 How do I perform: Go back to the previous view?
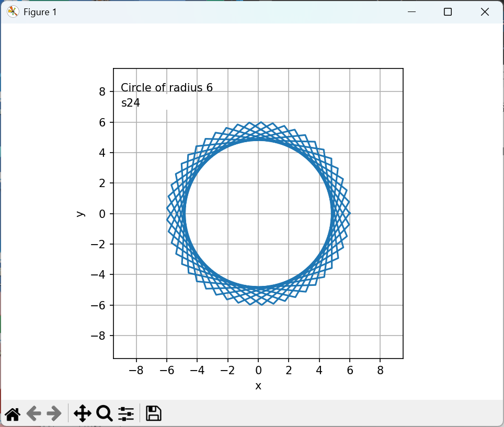[x=33, y=413]
